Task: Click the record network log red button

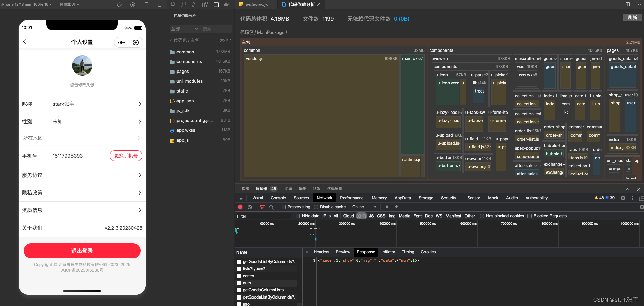Action: click(x=240, y=207)
